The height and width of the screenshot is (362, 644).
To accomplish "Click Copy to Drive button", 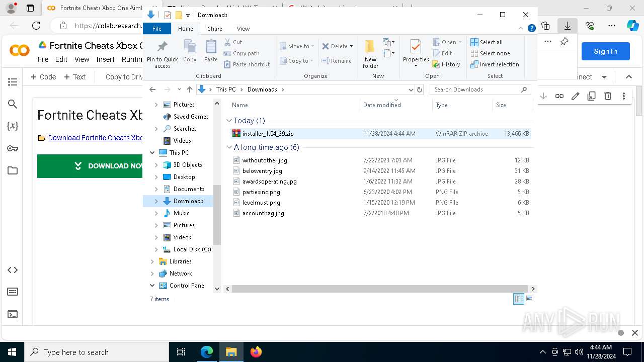I will [124, 77].
